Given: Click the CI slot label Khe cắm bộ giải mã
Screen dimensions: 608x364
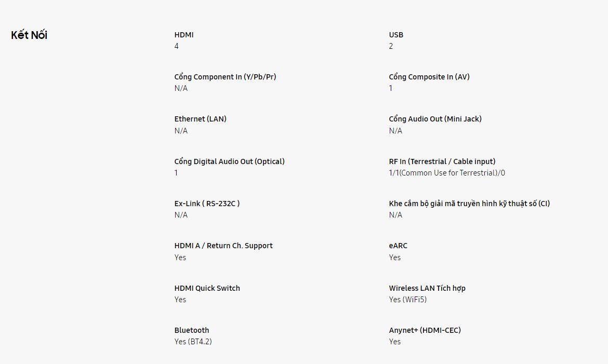Looking at the screenshot, I should pyautogui.click(x=469, y=204).
